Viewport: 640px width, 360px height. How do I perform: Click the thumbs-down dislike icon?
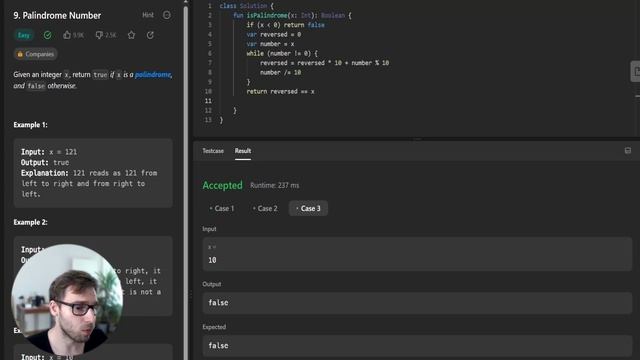coord(99,35)
